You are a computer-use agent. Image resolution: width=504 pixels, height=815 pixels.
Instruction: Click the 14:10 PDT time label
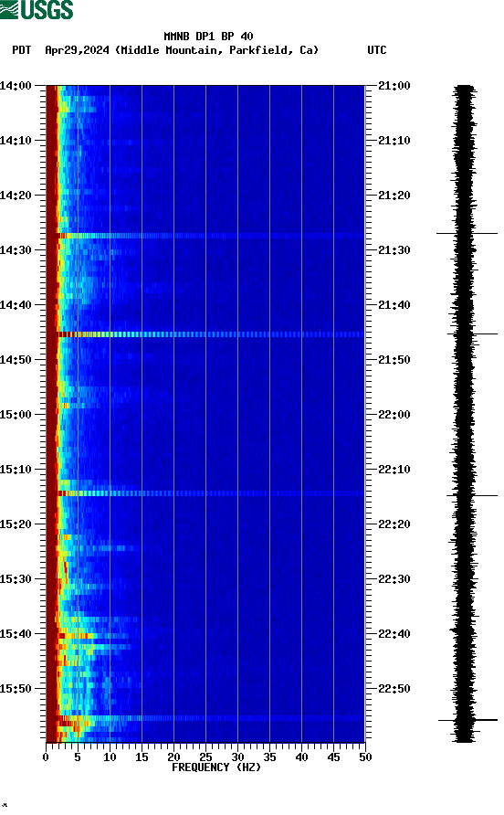[16, 141]
